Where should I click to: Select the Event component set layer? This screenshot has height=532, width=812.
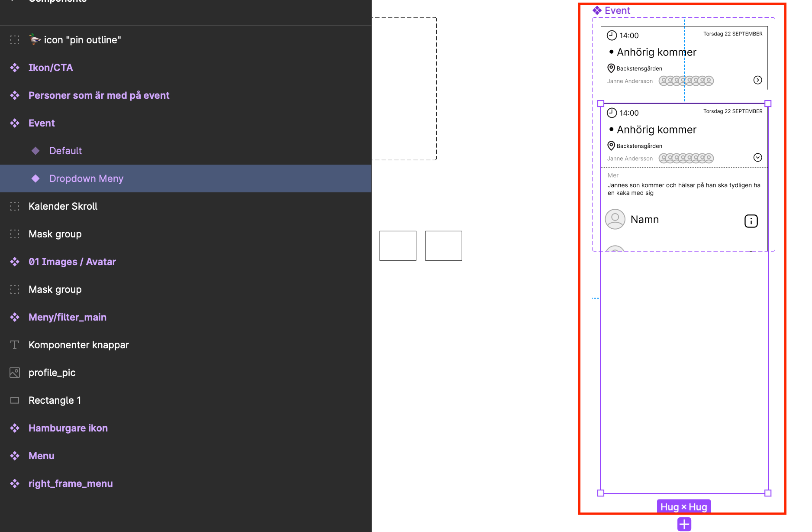(186, 123)
